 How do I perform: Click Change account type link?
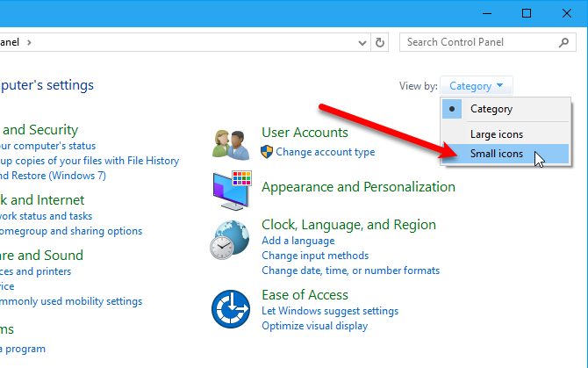(x=325, y=152)
